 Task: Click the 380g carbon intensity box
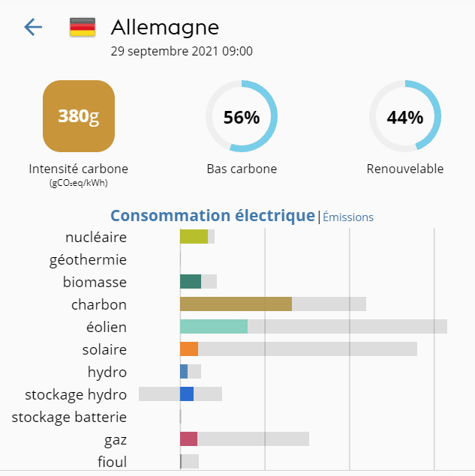coord(78,116)
